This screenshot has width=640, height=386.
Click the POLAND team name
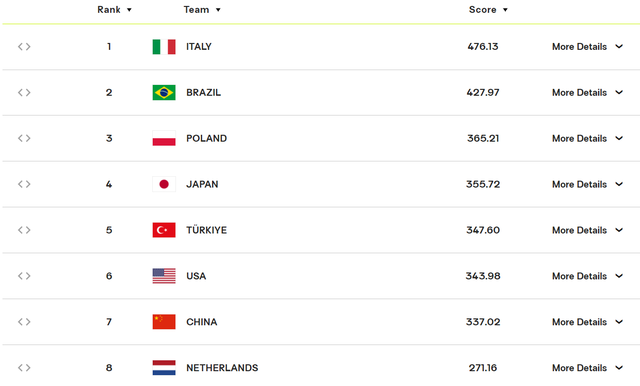pos(207,139)
